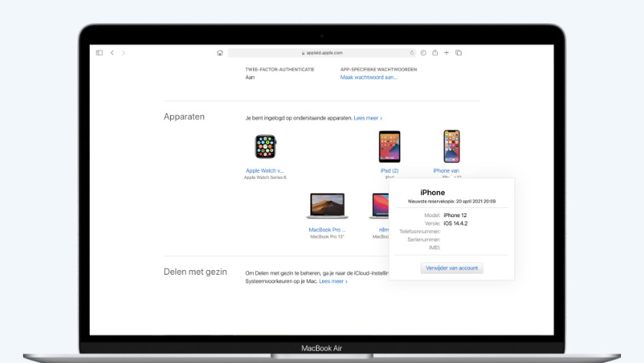Click the appleid.apple.com address bar

tap(322, 53)
